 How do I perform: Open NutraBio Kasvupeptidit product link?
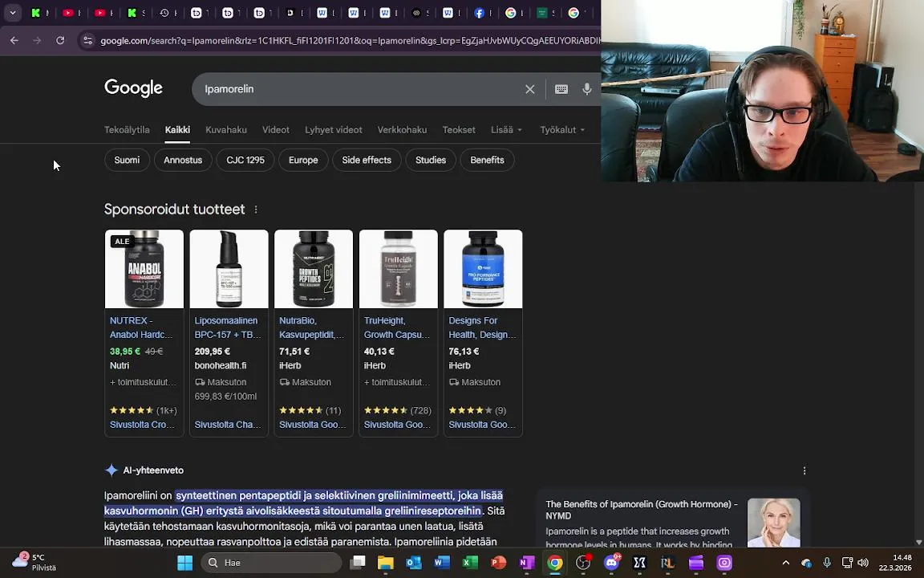click(x=312, y=328)
